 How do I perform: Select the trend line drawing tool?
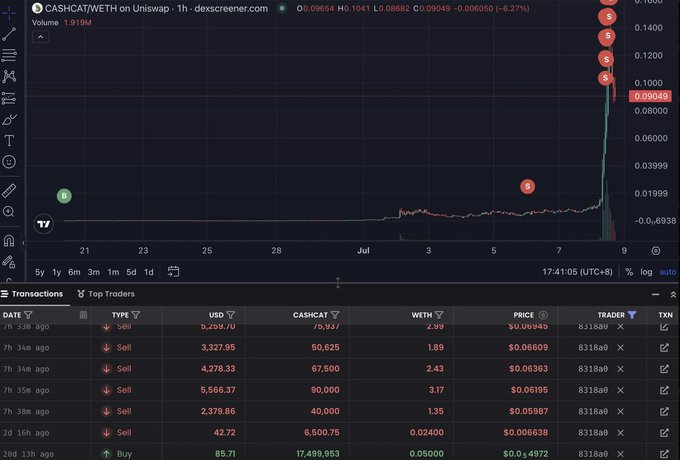(x=9, y=34)
